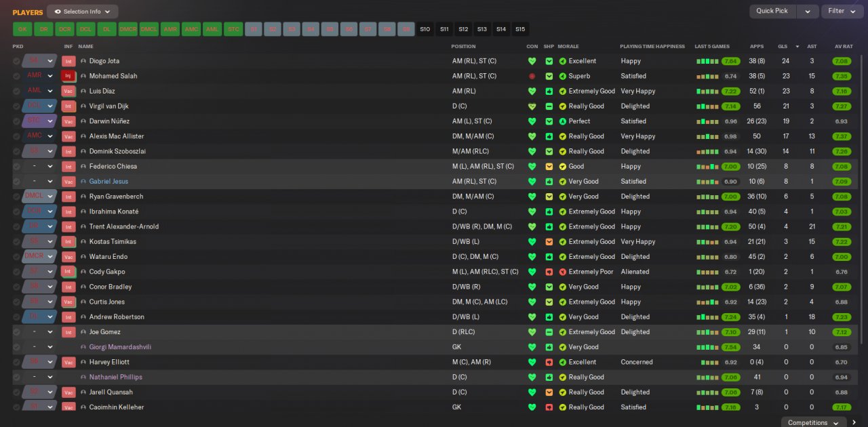Click the red injury condition icon for Mohamed Salah

(532, 76)
